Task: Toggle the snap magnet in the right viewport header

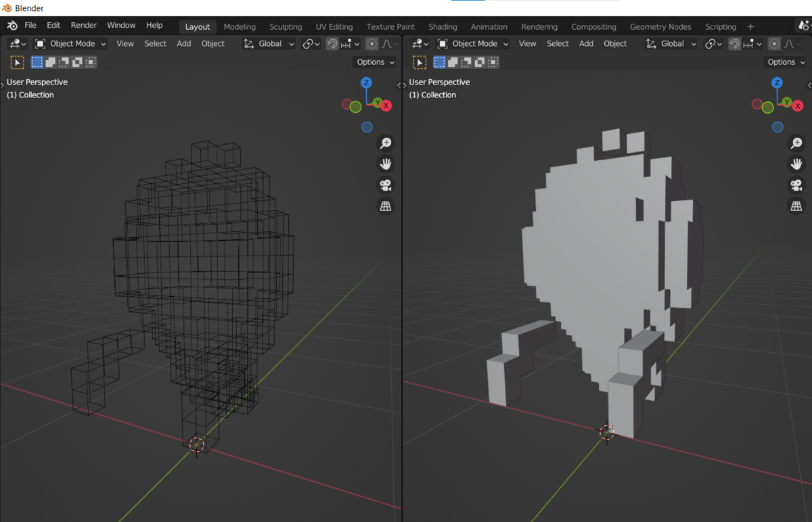Action: (x=735, y=43)
